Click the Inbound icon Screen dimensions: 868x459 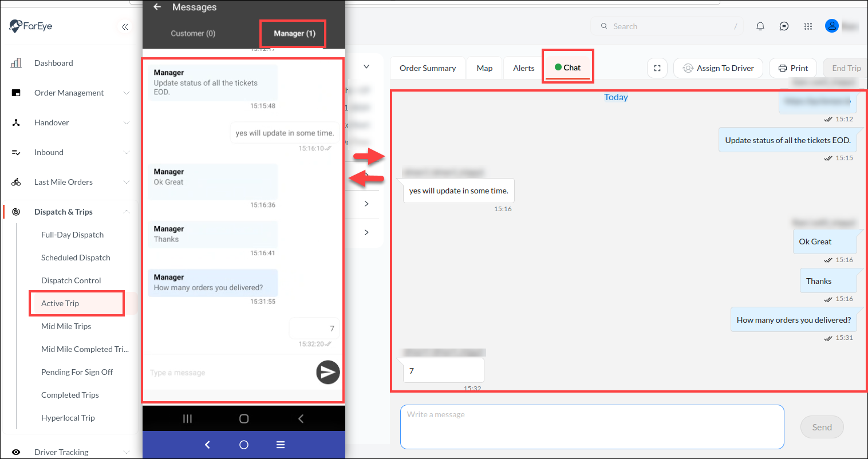[16, 152]
